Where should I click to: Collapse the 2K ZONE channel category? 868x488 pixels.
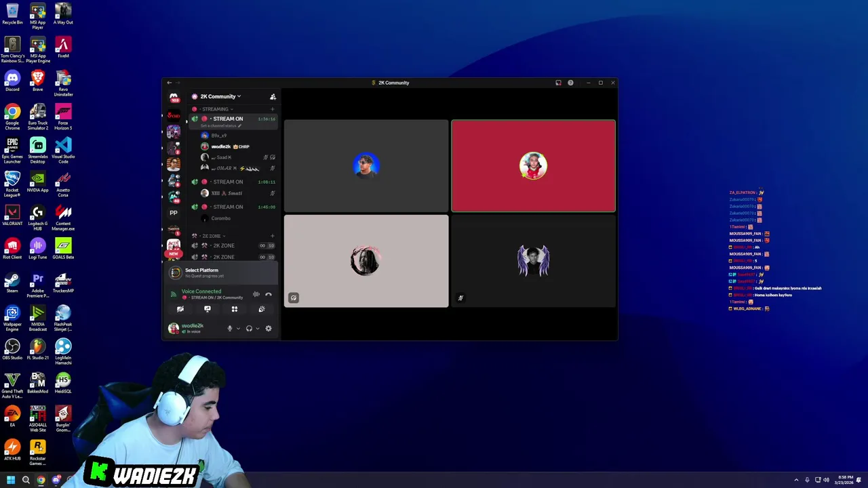(210, 236)
